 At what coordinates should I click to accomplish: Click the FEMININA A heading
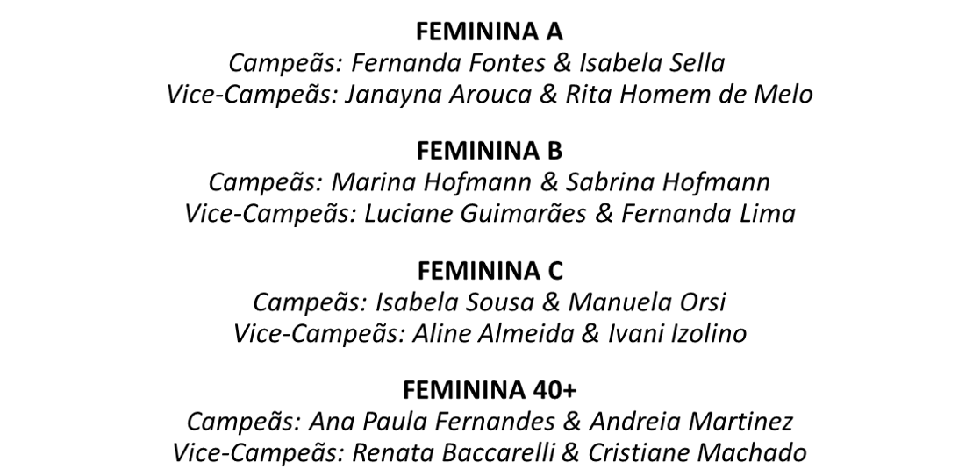tap(490, 32)
